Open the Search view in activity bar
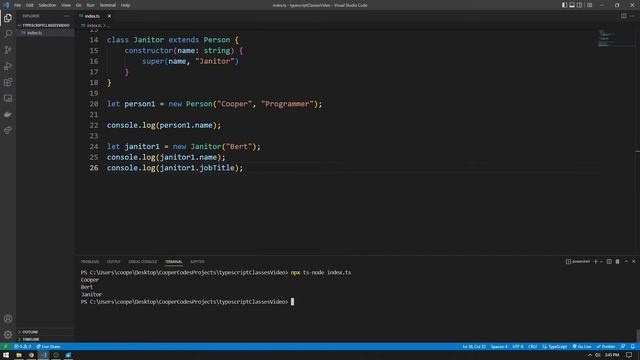Image resolution: width=640 pixels, height=360 pixels. (8, 34)
